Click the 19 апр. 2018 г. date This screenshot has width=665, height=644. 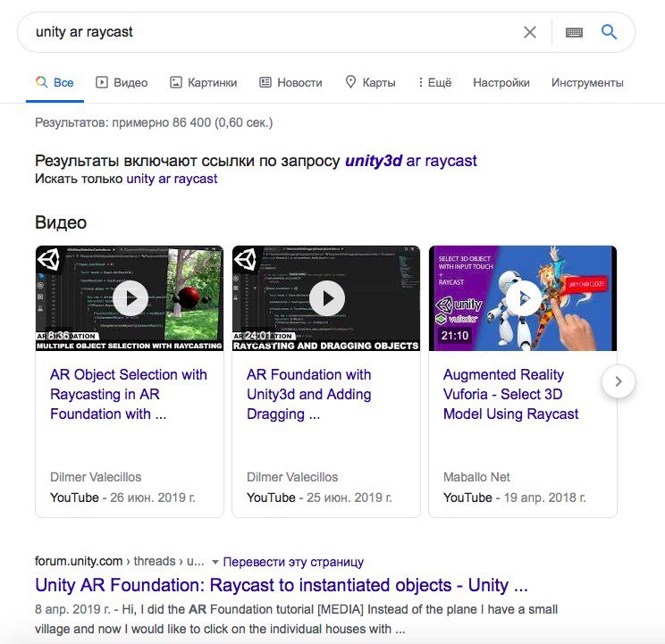(545, 498)
